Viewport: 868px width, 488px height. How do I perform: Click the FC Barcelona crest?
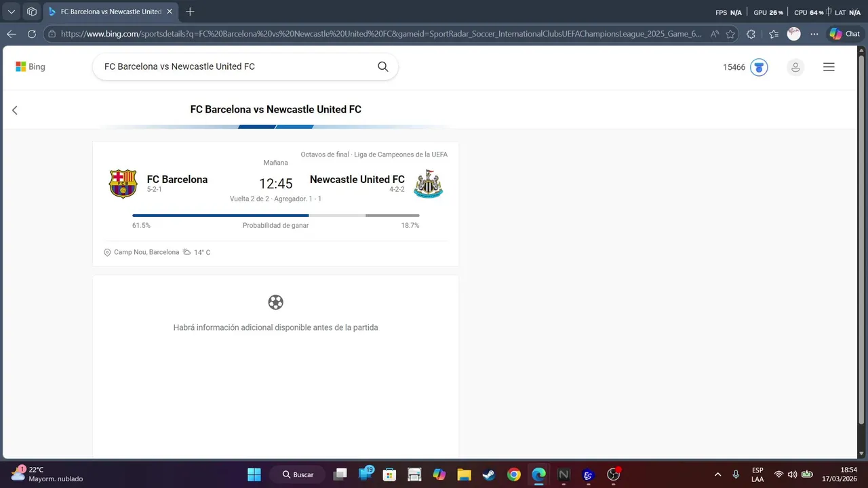click(123, 184)
